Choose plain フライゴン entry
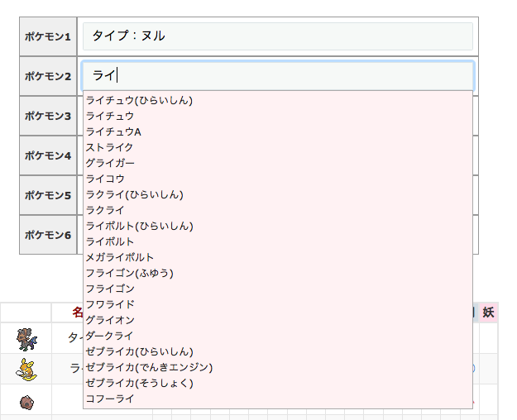517x420 pixels. pyautogui.click(x=278, y=289)
